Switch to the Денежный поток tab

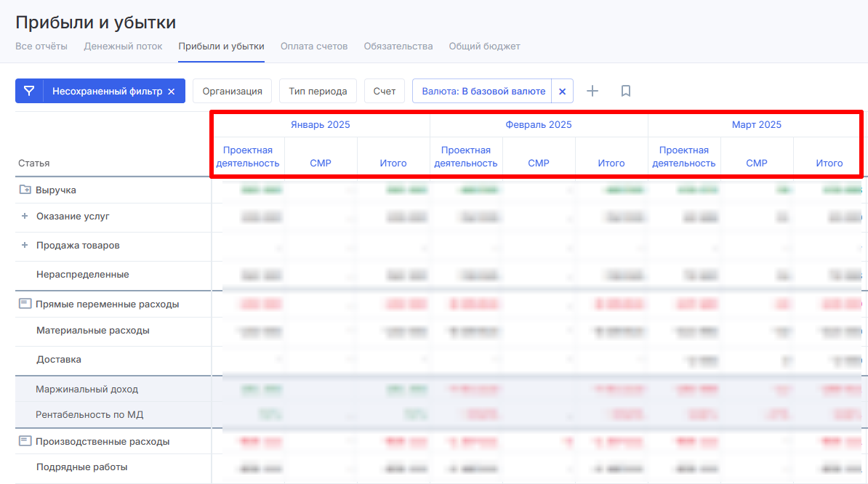tap(123, 47)
